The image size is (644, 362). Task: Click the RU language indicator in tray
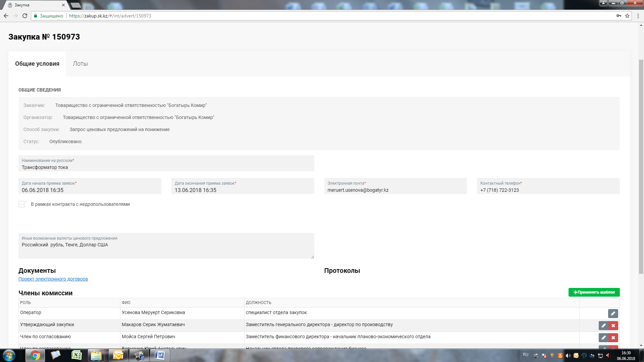526,355
